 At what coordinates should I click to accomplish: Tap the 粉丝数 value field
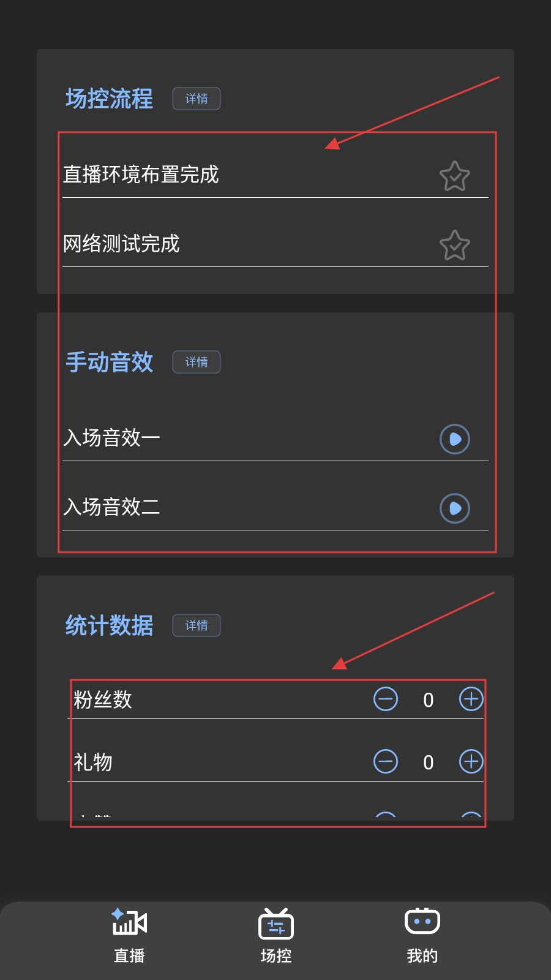[x=429, y=700]
